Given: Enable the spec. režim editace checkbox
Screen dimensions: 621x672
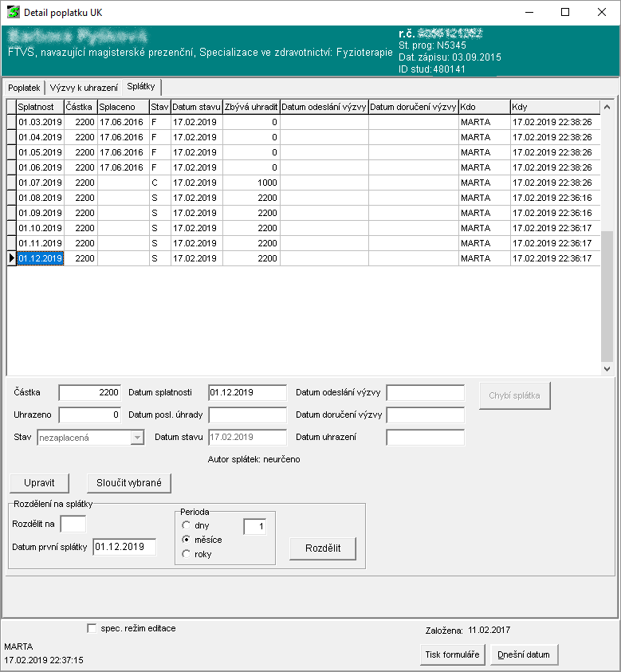Looking at the screenshot, I should 92,628.
